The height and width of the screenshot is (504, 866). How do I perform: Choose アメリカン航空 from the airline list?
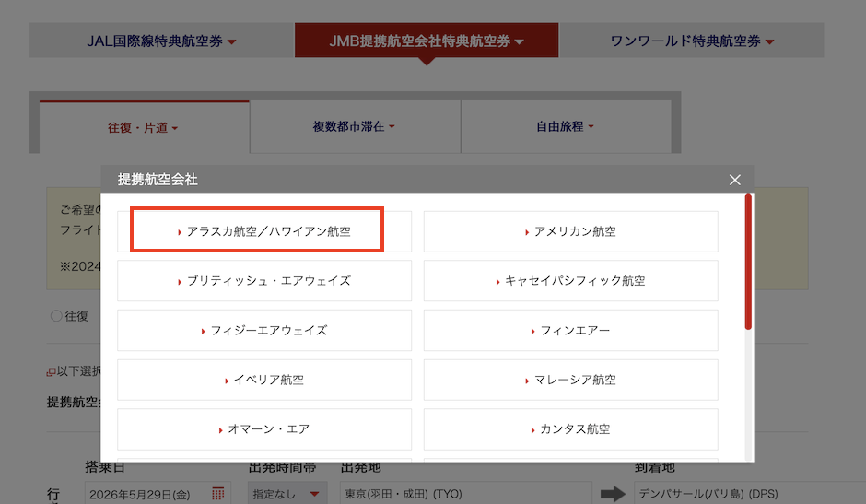pos(570,231)
